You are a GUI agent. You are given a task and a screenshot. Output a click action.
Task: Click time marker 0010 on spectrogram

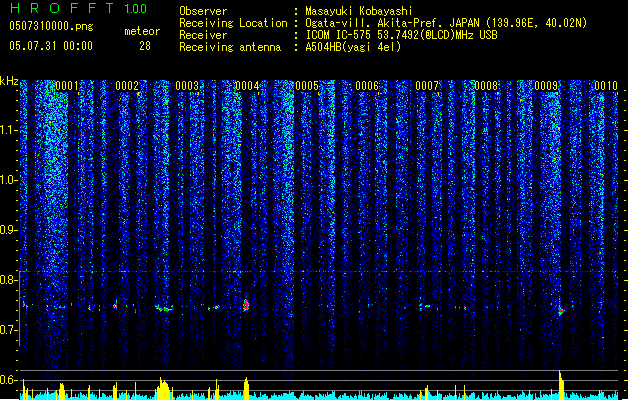click(606, 86)
